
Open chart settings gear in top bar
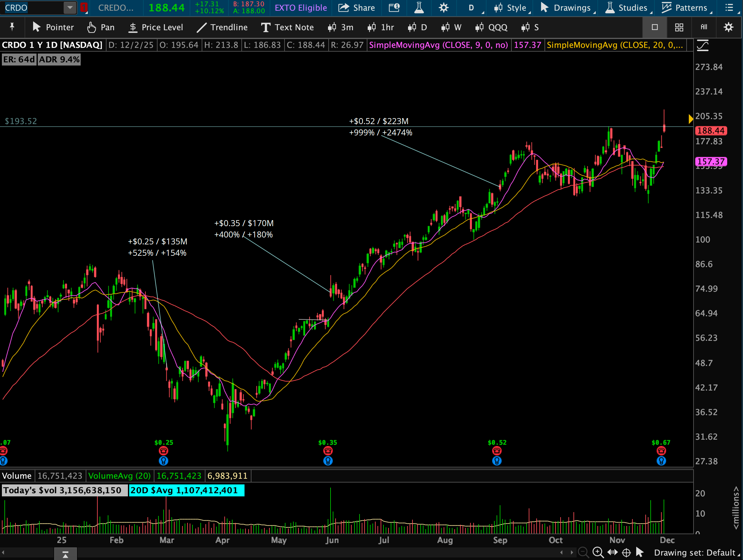click(x=443, y=8)
